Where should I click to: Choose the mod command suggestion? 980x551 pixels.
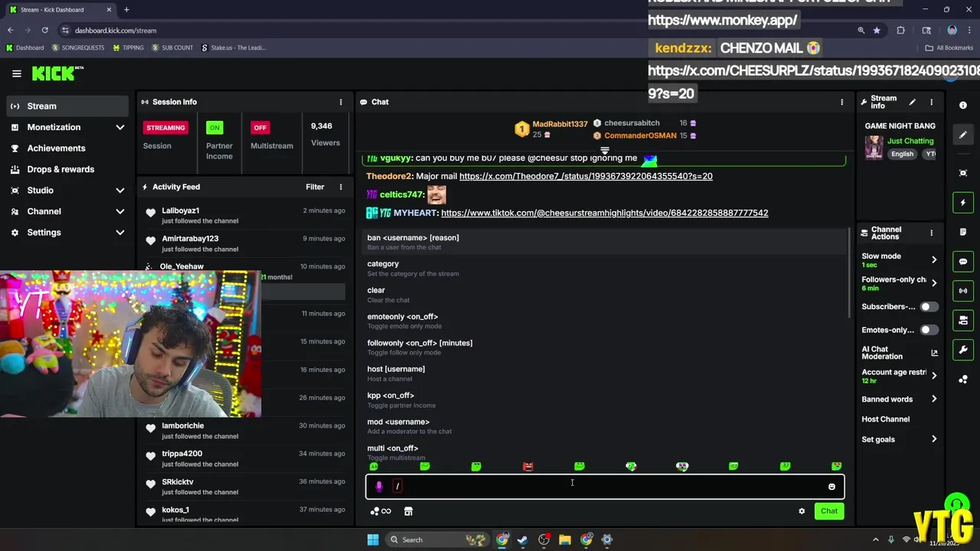pos(605,425)
